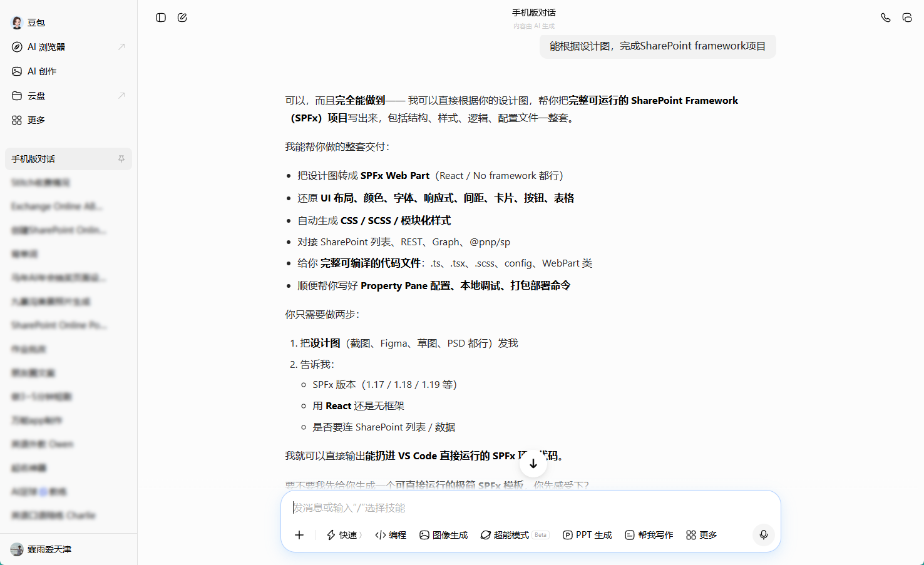
Task: Select the 图像生成 skill
Action: (x=444, y=535)
